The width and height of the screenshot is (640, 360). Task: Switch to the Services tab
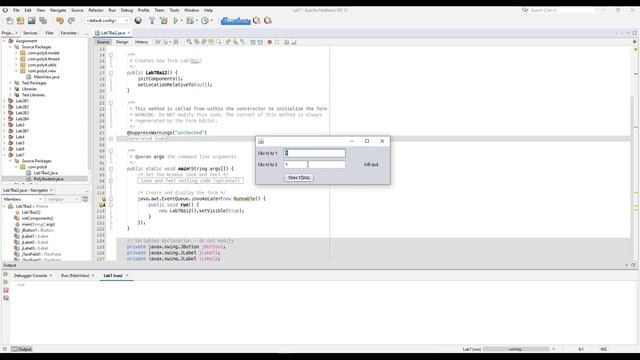coord(30,33)
